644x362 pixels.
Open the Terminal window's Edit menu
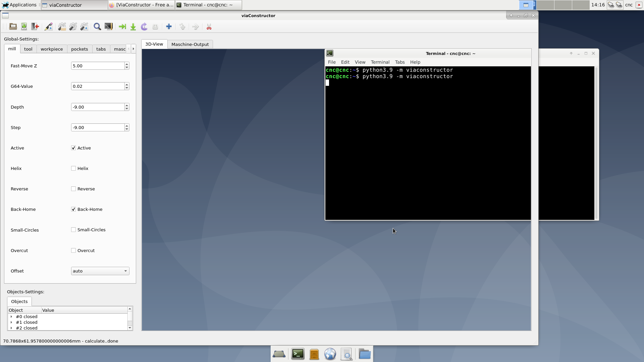click(345, 62)
